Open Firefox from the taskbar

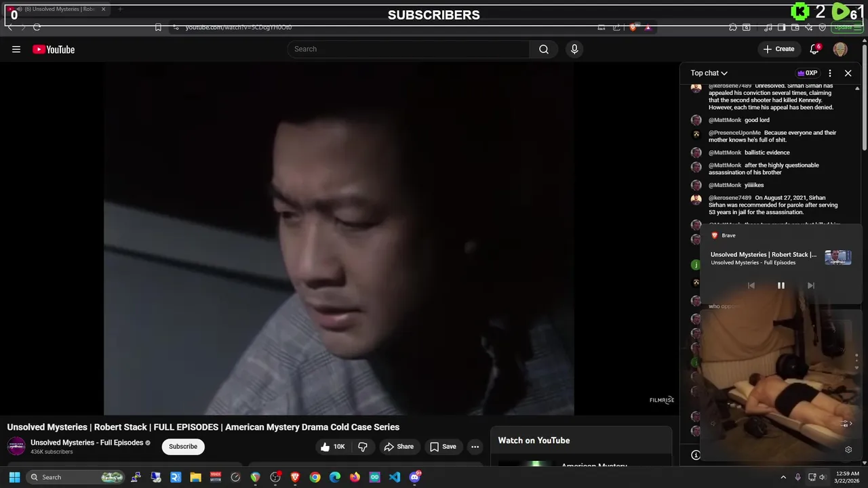pyautogui.click(x=355, y=477)
